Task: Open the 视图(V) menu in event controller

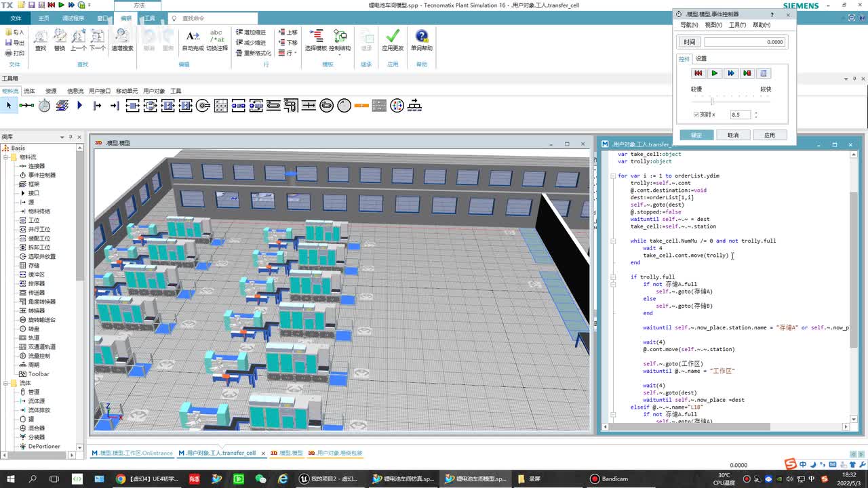Action: coord(713,25)
